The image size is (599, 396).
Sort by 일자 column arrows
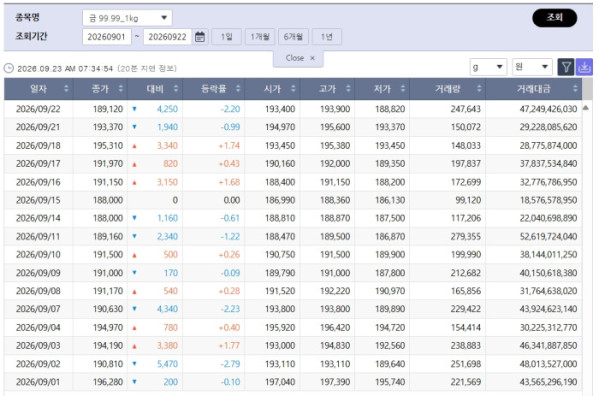pyautogui.click(x=66, y=89)
